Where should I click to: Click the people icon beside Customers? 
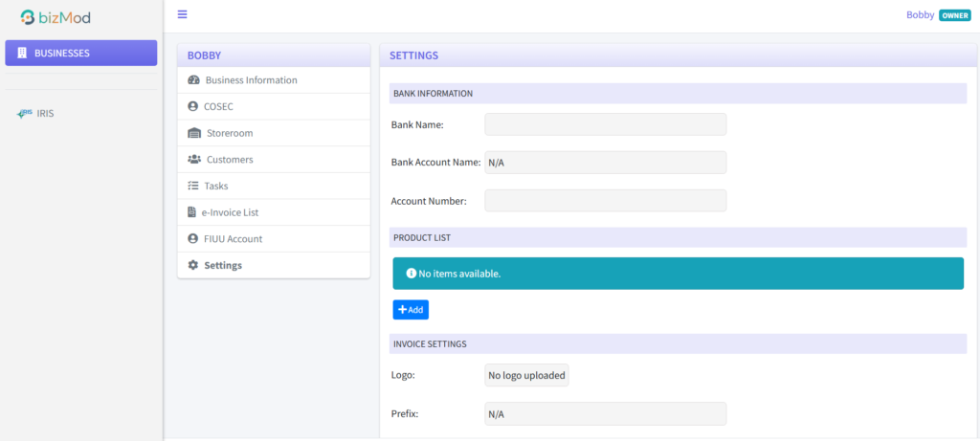pyautogui.click(x=194, y=160)
